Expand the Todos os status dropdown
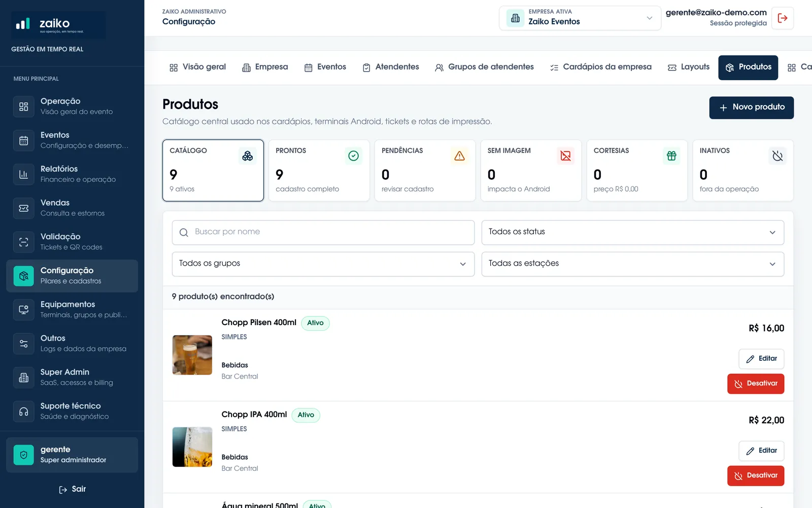Viewport: 812px width, 508px height. [633, 232]
